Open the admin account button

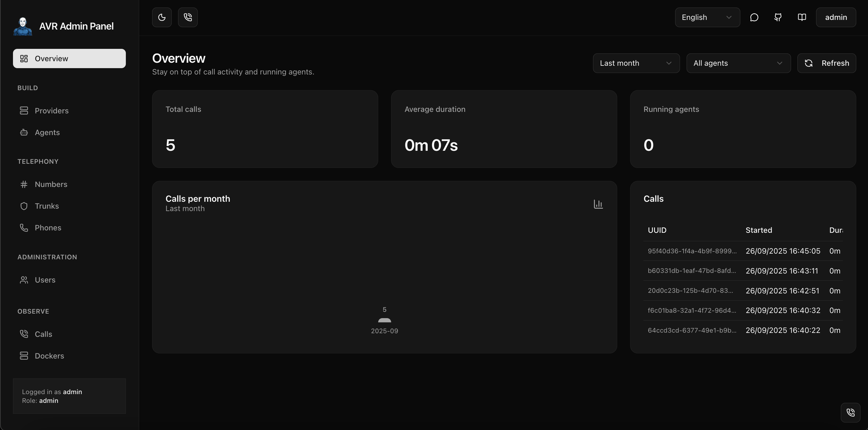836,17
